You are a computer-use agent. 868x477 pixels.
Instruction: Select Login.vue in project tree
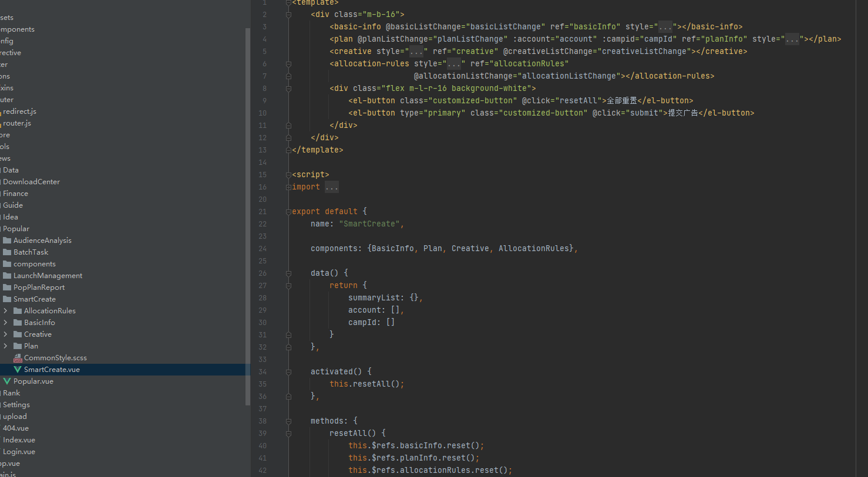pos(19,452)
